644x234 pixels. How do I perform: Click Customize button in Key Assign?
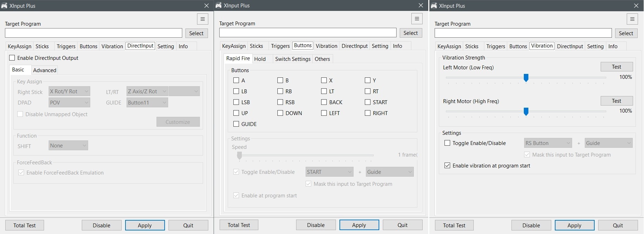pos(178,122)
